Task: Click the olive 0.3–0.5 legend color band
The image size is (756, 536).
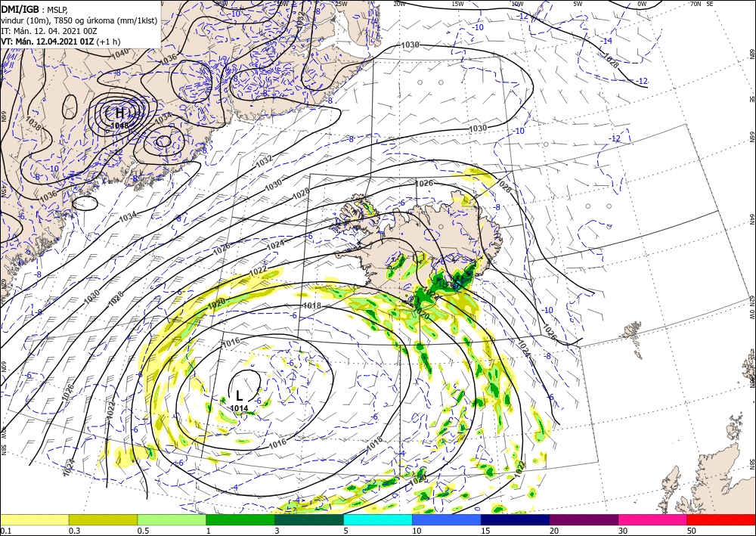Action: click(103, 519)
